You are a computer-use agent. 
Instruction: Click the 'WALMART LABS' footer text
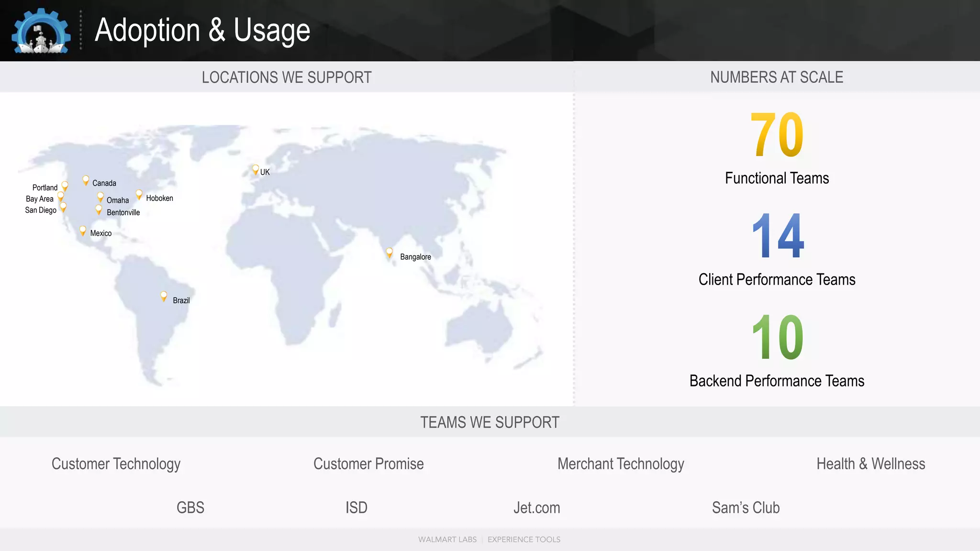click(447, 540)
